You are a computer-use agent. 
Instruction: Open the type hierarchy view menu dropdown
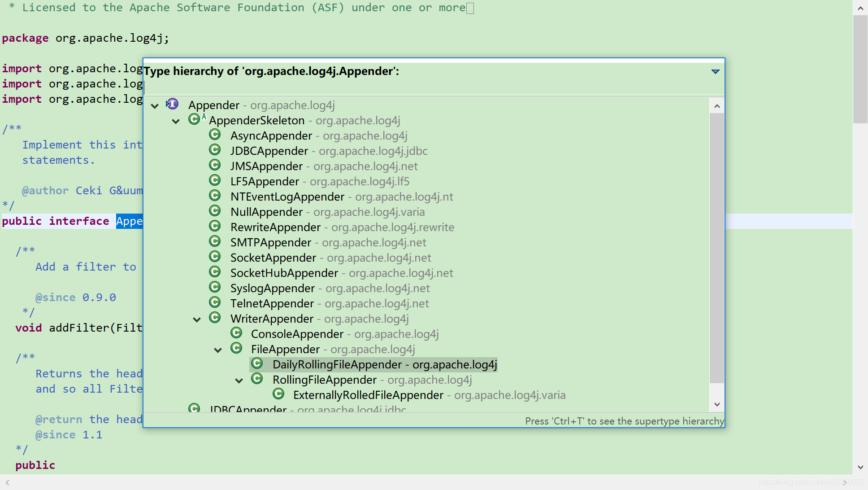point(716,71)
